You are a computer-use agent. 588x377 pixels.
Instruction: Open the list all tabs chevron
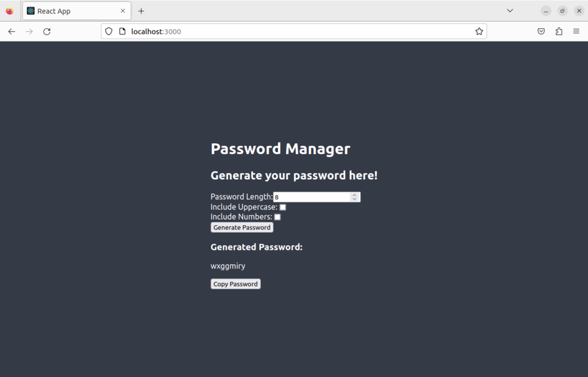pyautogui.click(x=510, y=11)
